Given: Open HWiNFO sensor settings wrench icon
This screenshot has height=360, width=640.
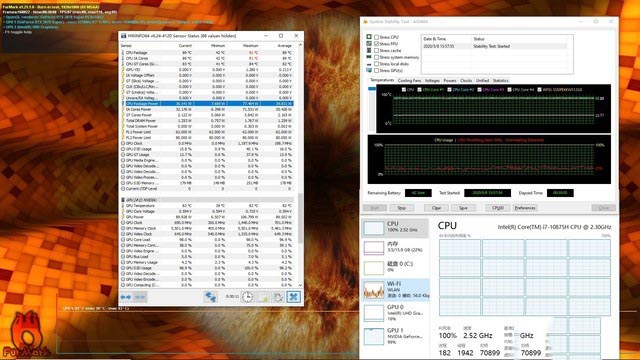Looking at the screenshot, I should (x=278, y=297).
